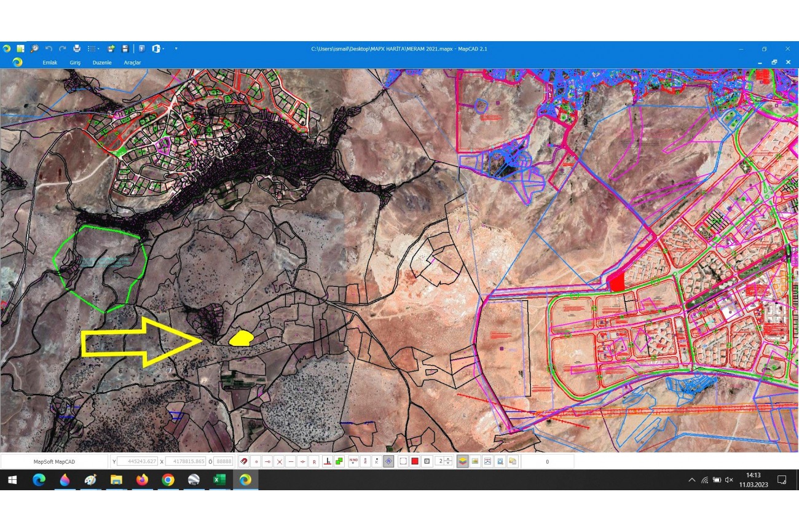This screenshot has width=799, height=532.
Task: Select the red X intersection snap tool
Action: click(x=279, y=461)
